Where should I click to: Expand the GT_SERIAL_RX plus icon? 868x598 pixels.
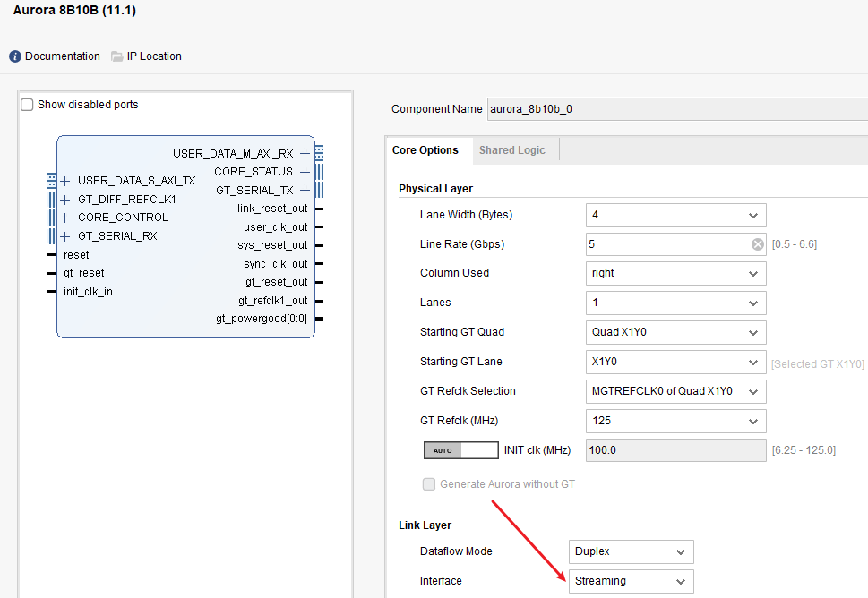[65, 236]
